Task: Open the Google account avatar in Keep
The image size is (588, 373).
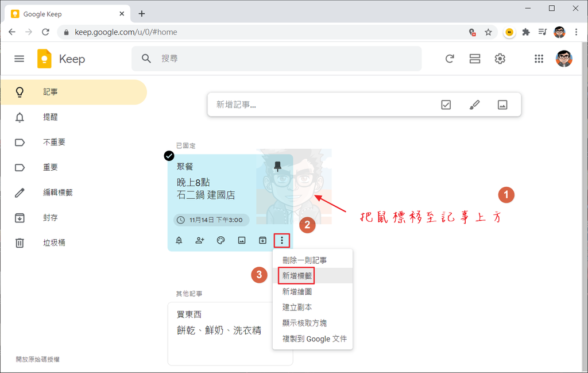Action: 564,59
